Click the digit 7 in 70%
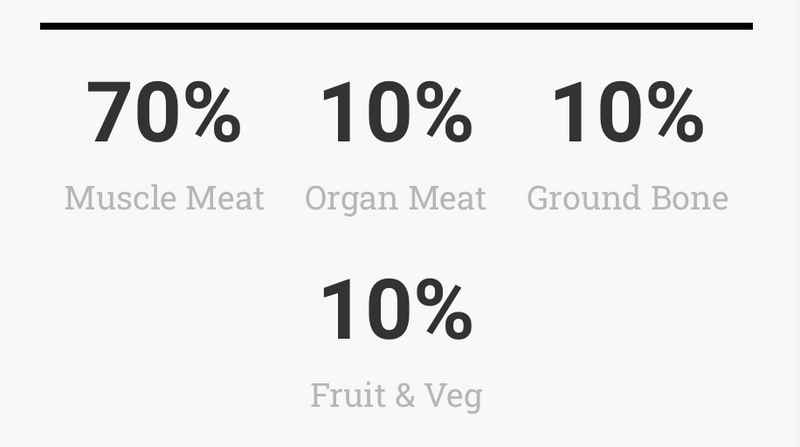This screenshot has width=800, height=447. pyautogui.click(x=110, y=112)
